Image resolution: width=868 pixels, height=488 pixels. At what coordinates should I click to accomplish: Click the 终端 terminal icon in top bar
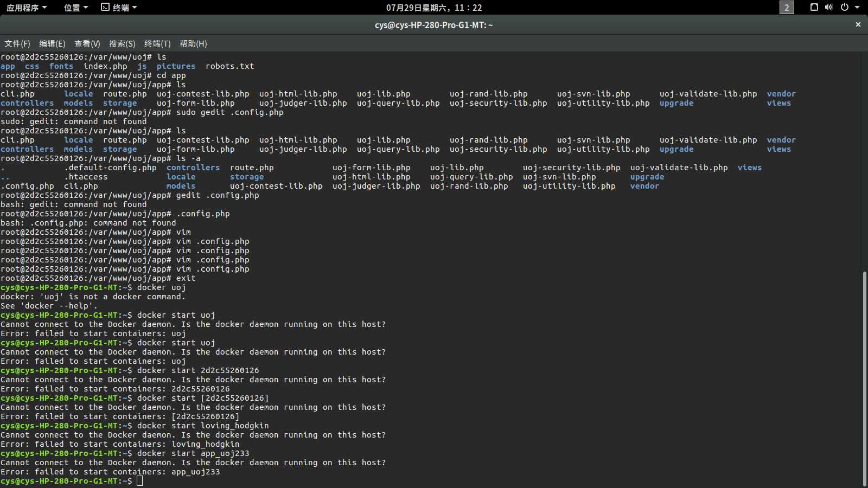click(x=105, y=7)
